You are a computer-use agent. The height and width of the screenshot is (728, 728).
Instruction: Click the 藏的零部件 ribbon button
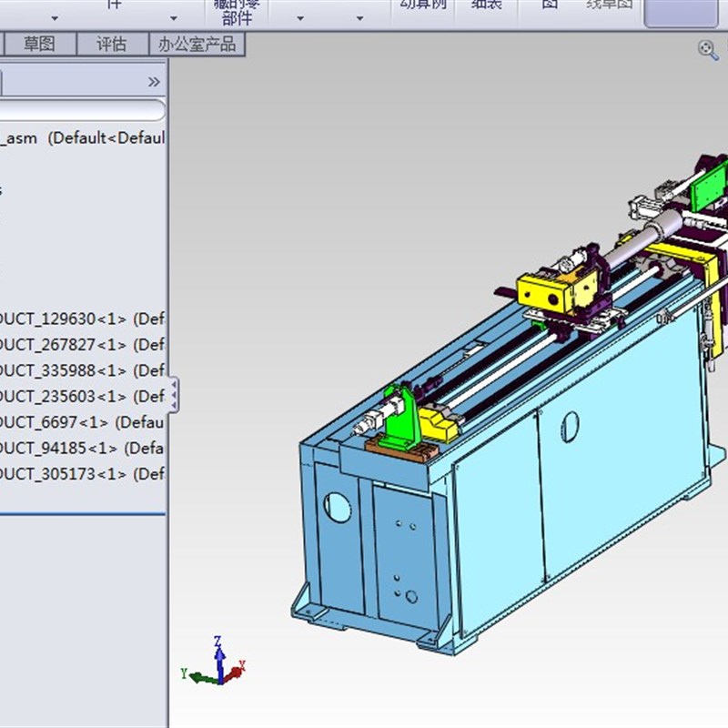pos(237,13)
